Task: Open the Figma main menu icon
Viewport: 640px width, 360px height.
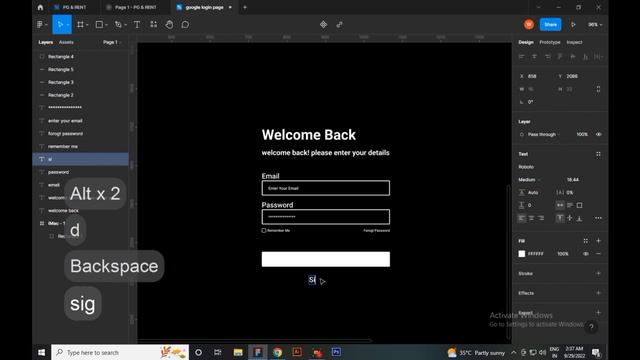Action: [x=40, y=24]
